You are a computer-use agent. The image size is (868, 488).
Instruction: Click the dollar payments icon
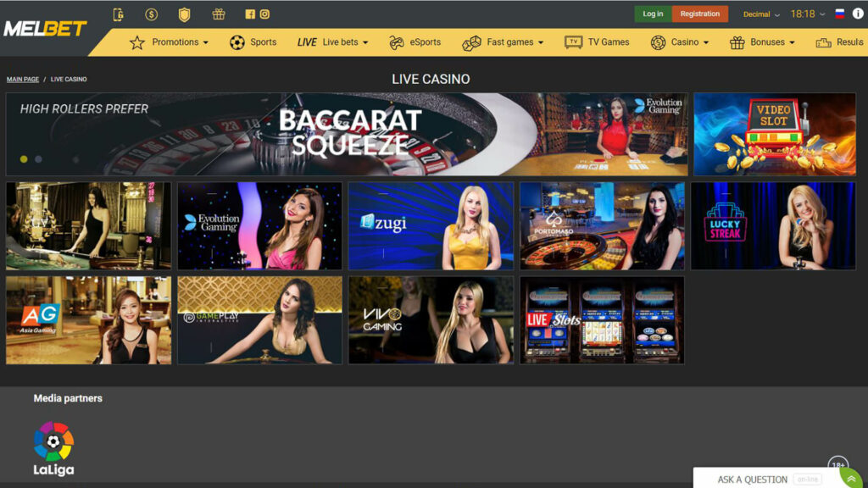151,14
